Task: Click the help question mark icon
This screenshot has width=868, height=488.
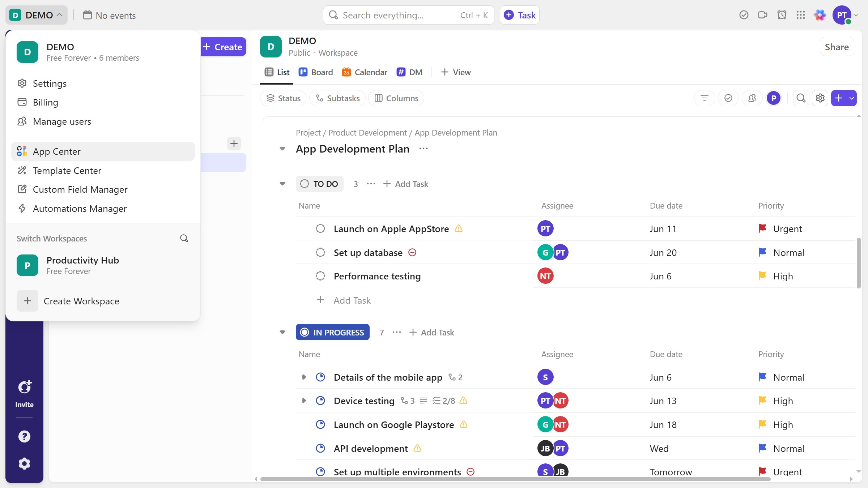Action: coord(24,436)
